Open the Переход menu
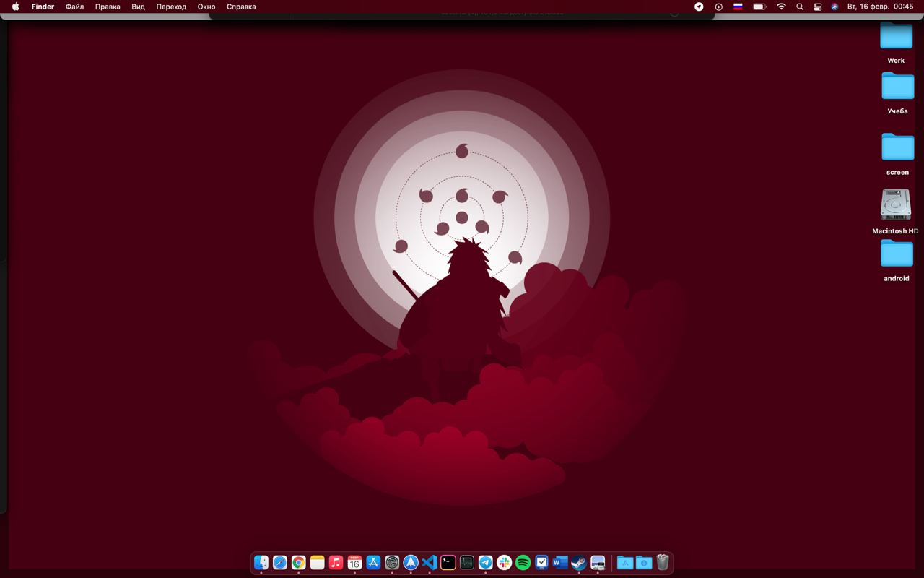 point(171,7)
